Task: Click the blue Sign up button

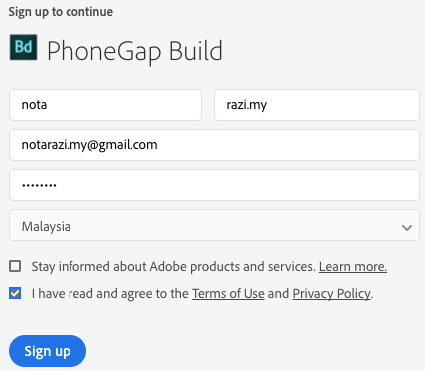Action: click(x=47, y=351)
